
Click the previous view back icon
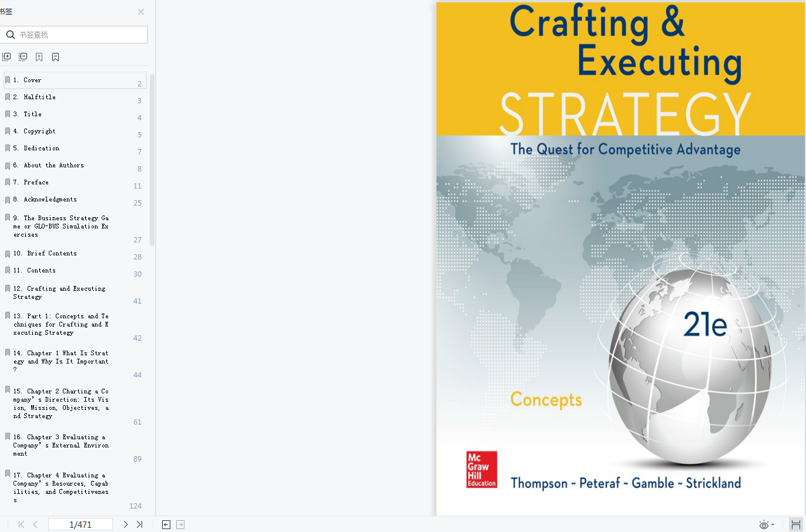(166, 524)
